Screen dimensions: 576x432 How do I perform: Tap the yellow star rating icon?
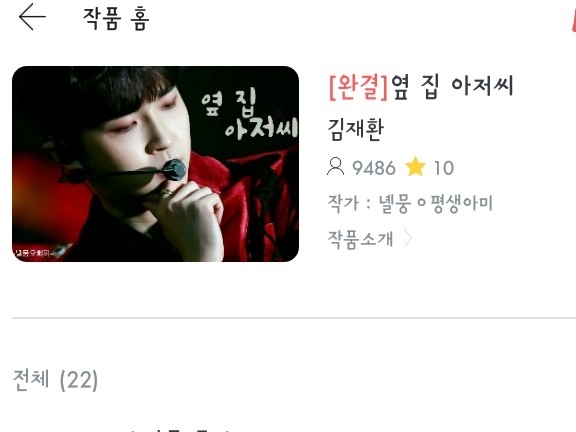(415, 166)
